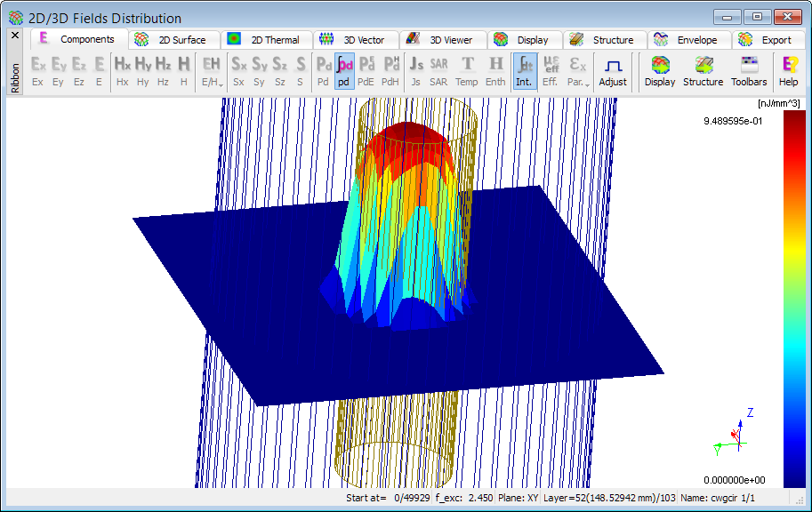This screenshot has height=512, width=812.
Task: Toggle the highlighted pd dissipated power button
Action: point(343,71)
